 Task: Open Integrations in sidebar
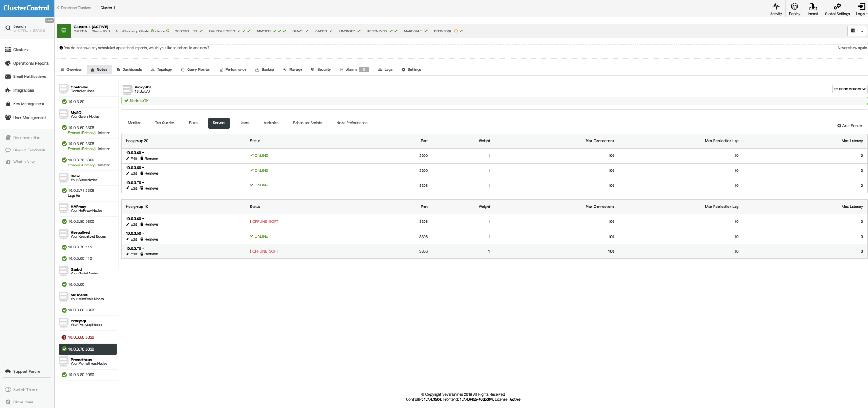point(20,90)
